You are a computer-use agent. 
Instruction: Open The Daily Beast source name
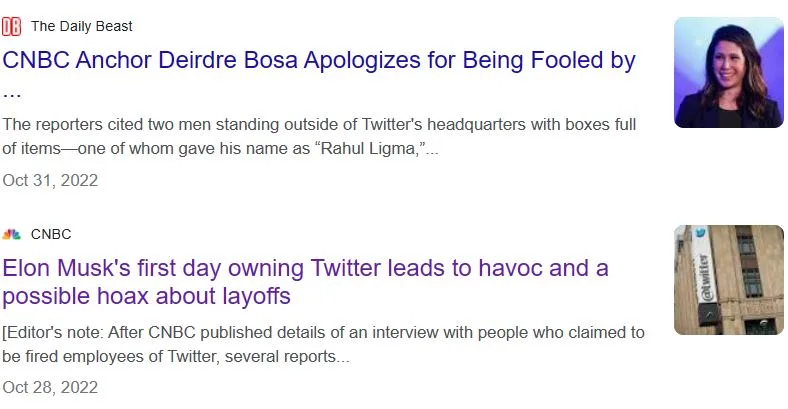pos(81,26)
